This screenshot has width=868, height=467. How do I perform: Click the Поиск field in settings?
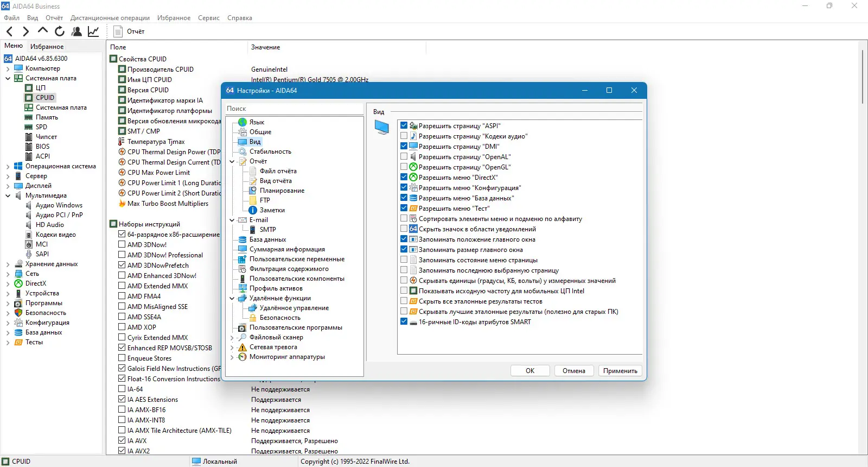click(294, 109)
